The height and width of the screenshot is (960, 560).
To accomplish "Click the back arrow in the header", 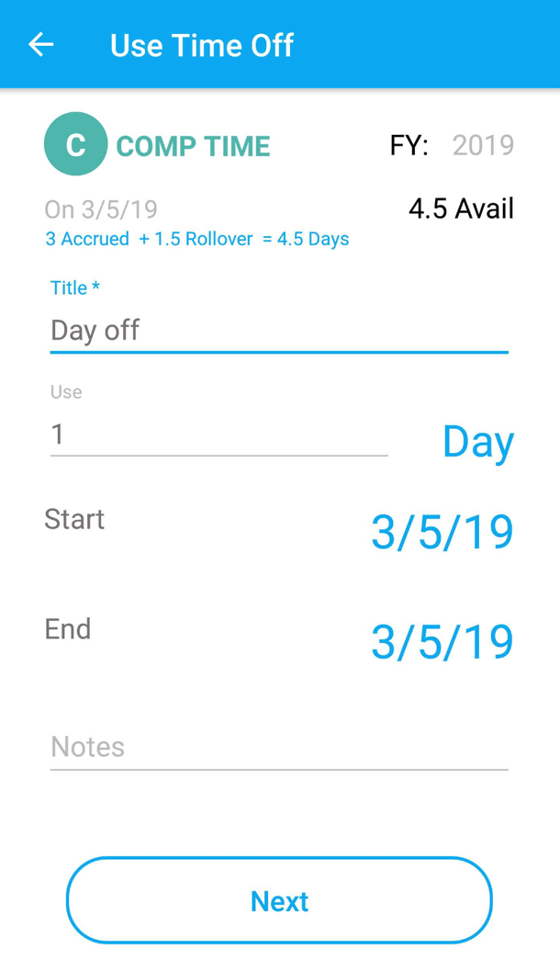I will click(40, 44).
